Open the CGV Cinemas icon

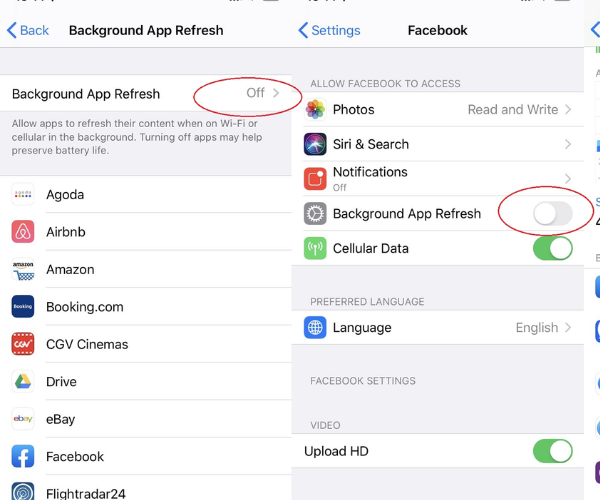pos(23,344)
